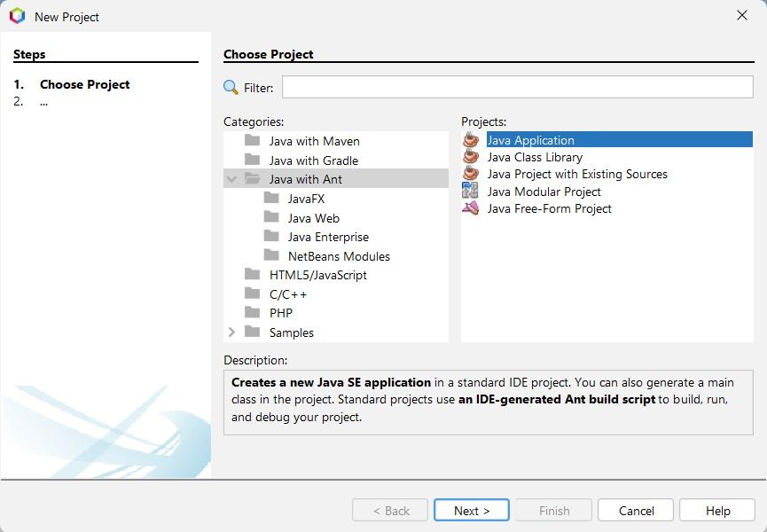
Task: Close the New Project dialog
Action: (x=742, y=16)
